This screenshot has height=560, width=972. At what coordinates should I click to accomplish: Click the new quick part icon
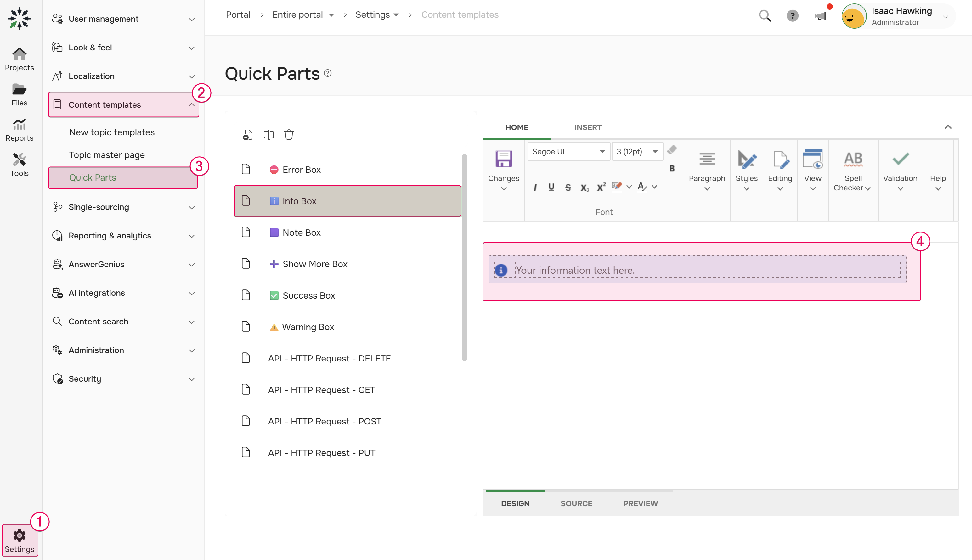pyautogui.click(x=247, y=135)
